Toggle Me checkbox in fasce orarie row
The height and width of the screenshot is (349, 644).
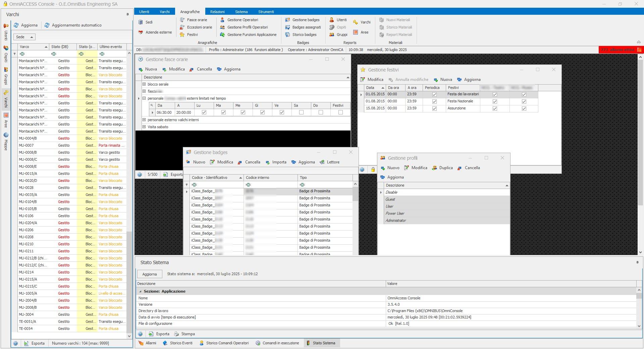click(243, 112)
